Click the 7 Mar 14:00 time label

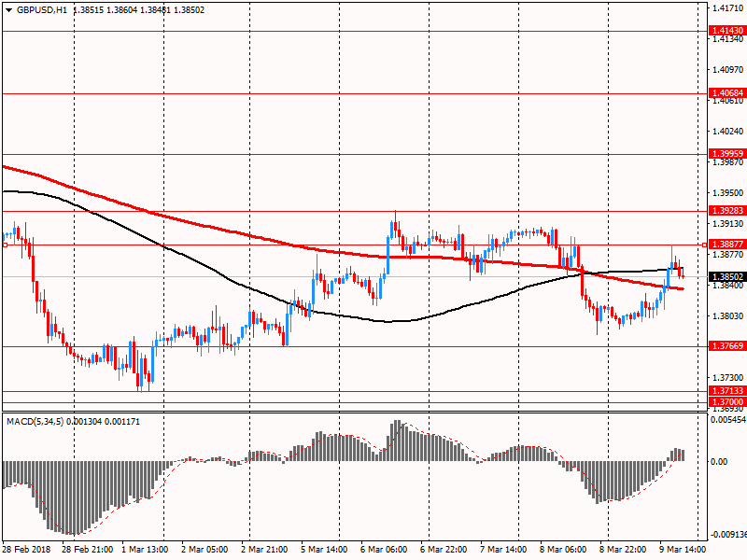[503, 549]
